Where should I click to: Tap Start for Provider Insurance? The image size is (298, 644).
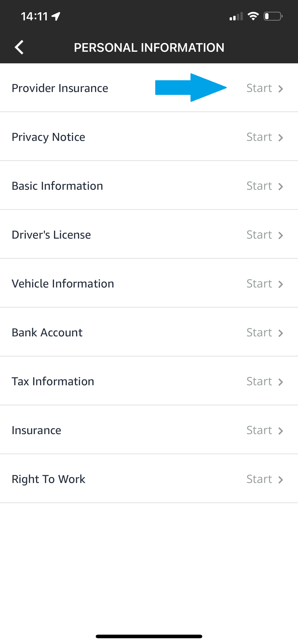259,88
